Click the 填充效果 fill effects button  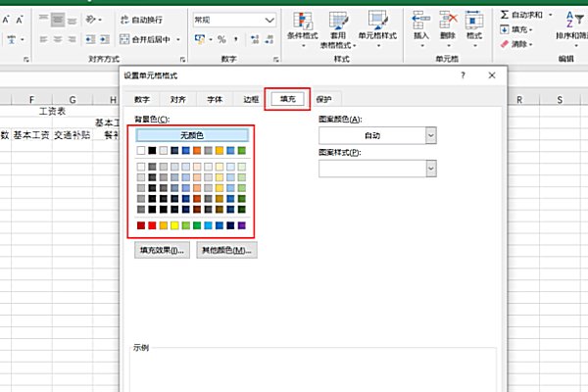pyautogui.click(x=162, y=250)
